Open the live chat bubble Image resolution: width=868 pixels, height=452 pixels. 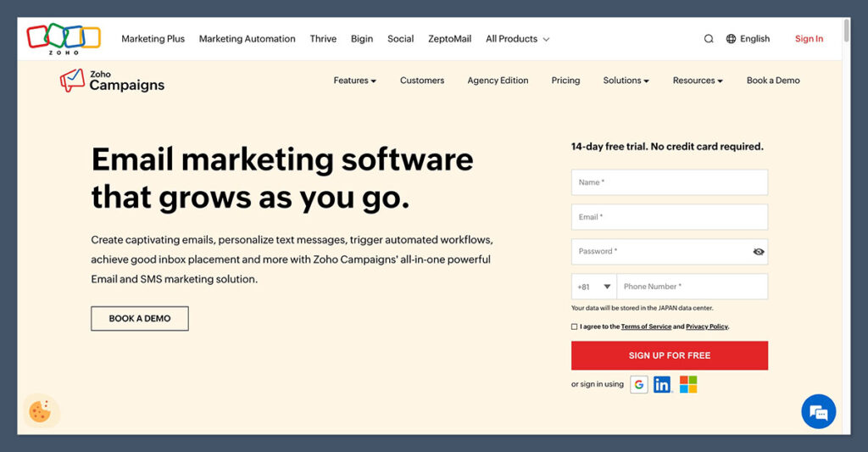tap(818, 411)
